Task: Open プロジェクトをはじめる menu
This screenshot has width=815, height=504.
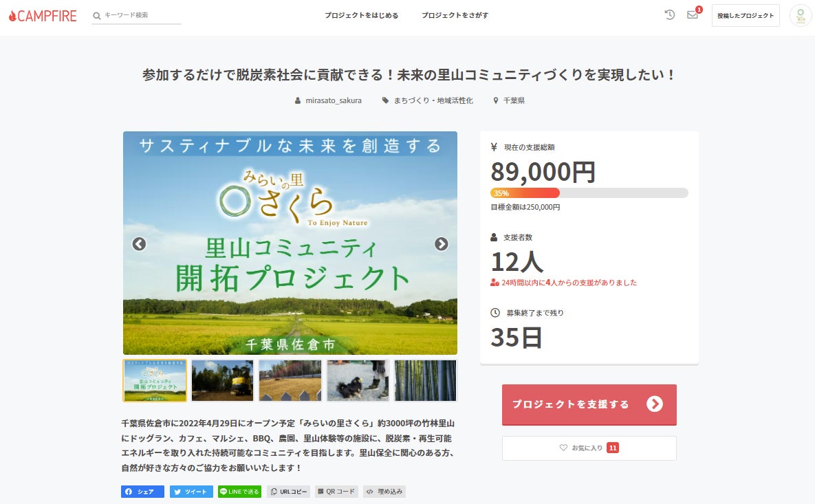Action: point(362,15)
